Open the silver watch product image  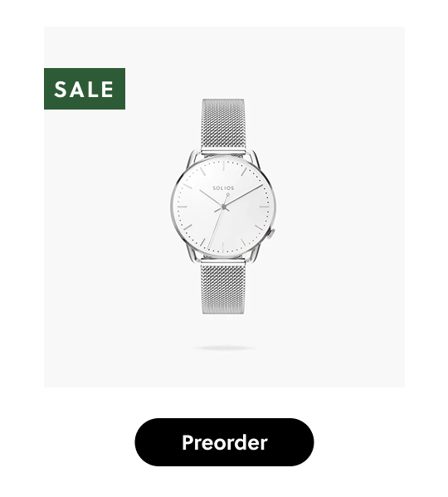tap(223, 207)
